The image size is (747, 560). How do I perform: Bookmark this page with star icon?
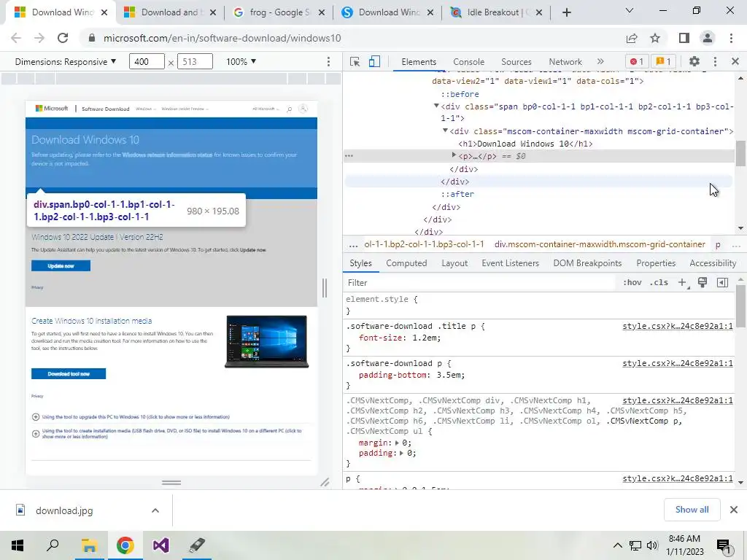click(655, 38)
